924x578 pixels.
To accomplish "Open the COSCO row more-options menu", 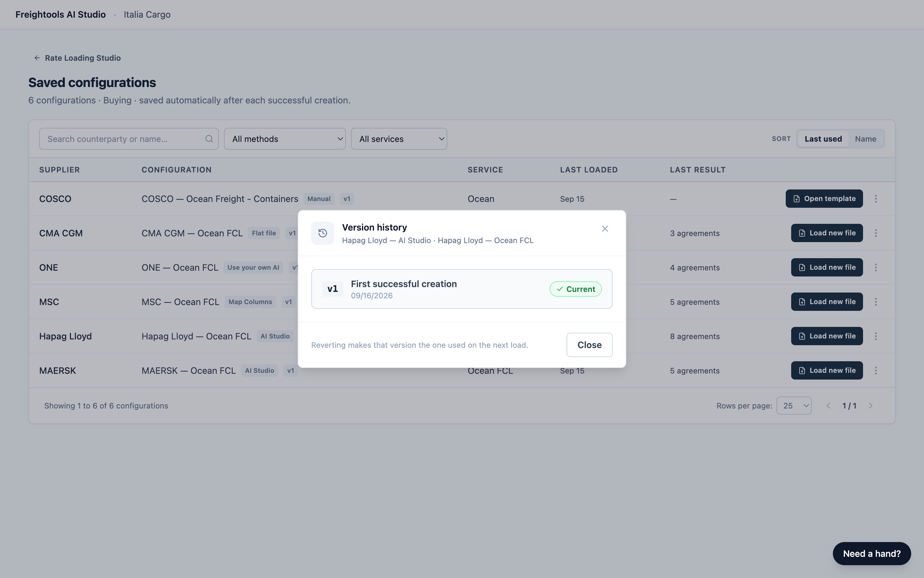I will (876, 199).
